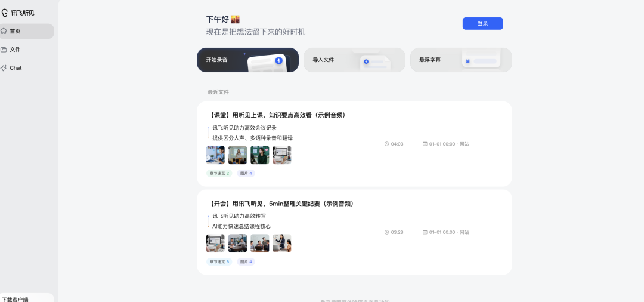Click the calendar icon in 课堂 card
This screenshot has height=302, width=644.
(425, 144)
